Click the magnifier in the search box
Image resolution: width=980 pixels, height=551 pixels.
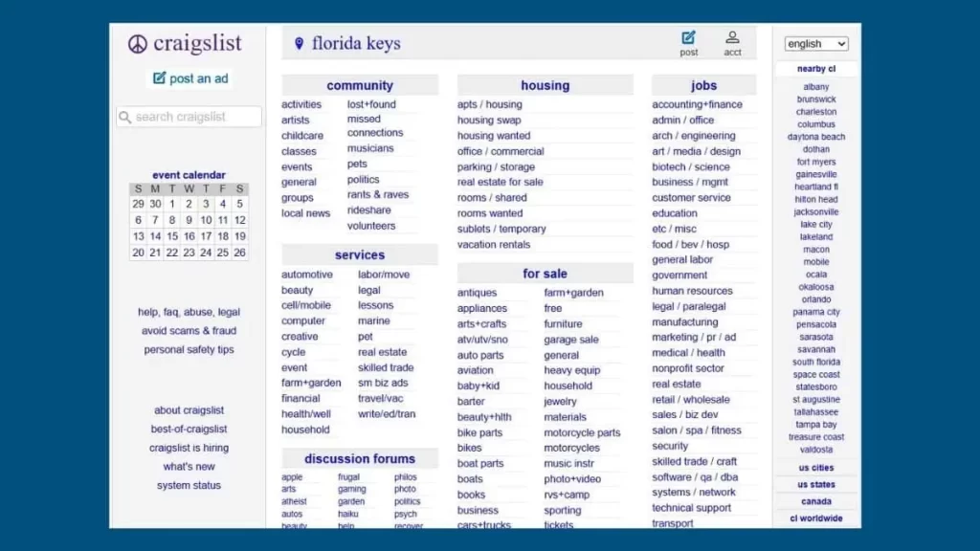click(x=125, y=116)
